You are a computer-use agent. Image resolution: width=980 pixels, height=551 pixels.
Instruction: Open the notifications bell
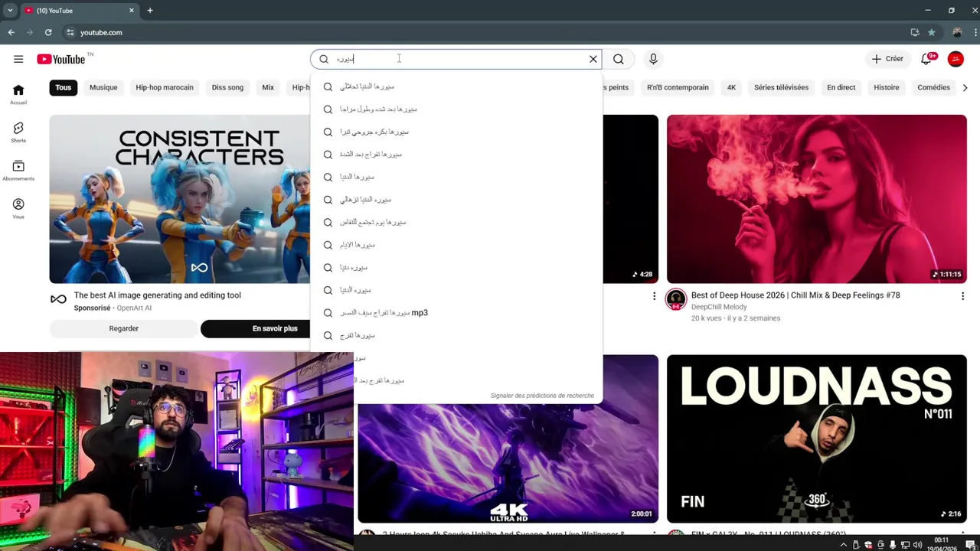(926, 59)
